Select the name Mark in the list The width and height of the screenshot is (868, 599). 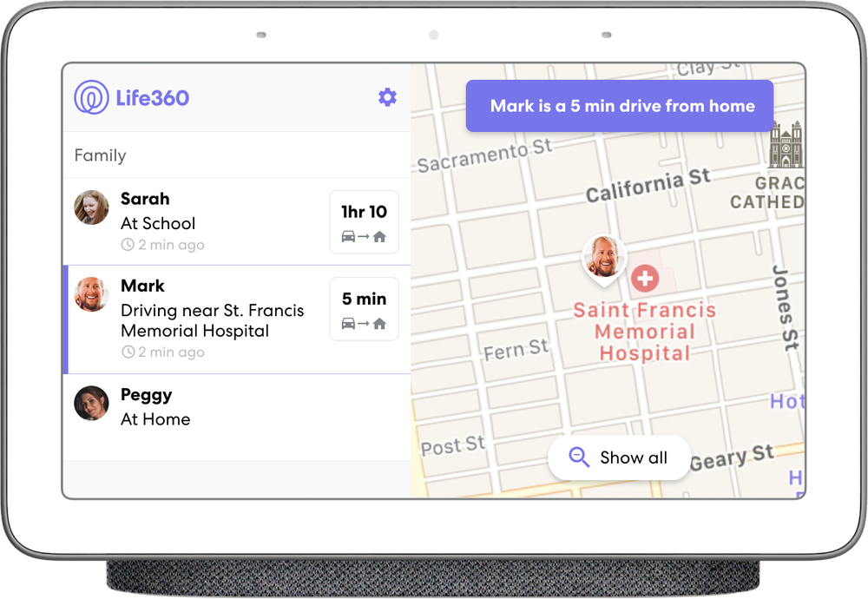(143, 286)
